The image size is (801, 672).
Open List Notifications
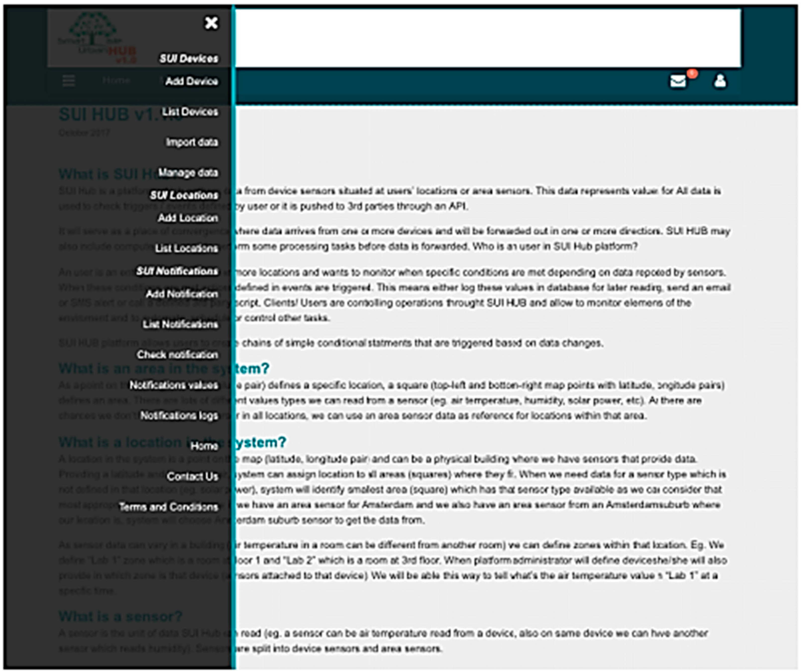point(180,324)
